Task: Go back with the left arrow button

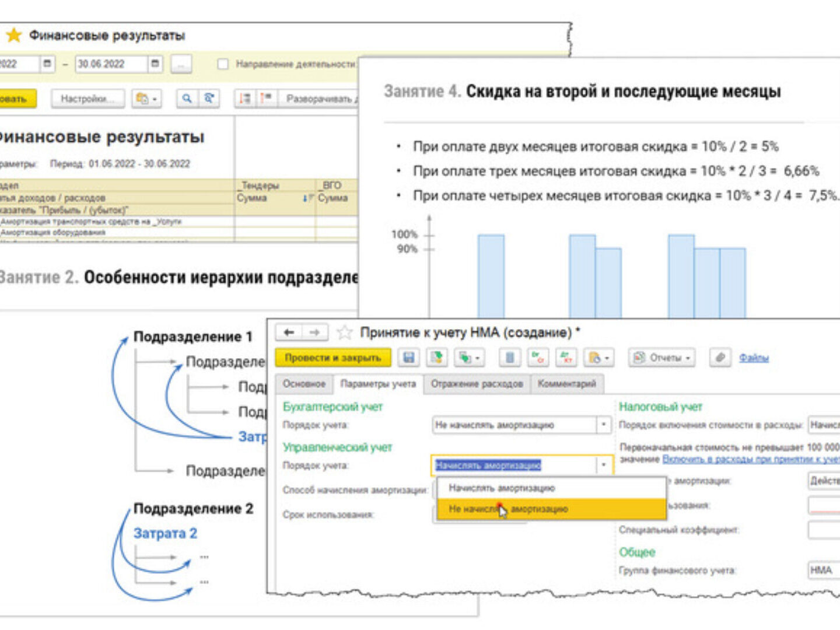Action: click(289, 332)
